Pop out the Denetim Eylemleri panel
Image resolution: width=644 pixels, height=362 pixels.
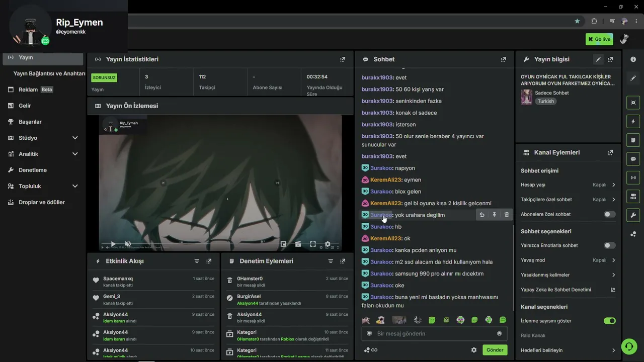click(343, 261)
